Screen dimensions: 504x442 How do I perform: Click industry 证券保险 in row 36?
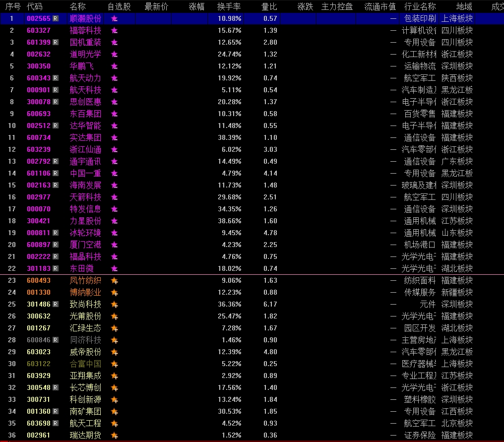coord(420,435)
